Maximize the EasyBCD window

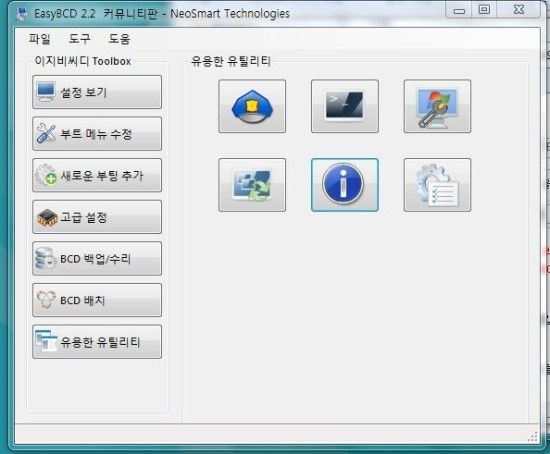click(x=484, y=10)
